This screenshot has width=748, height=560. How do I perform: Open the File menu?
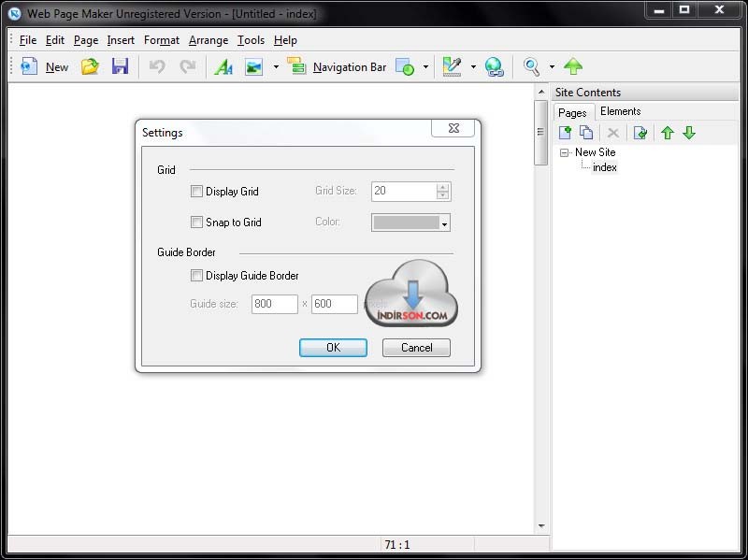click(28, 40)
